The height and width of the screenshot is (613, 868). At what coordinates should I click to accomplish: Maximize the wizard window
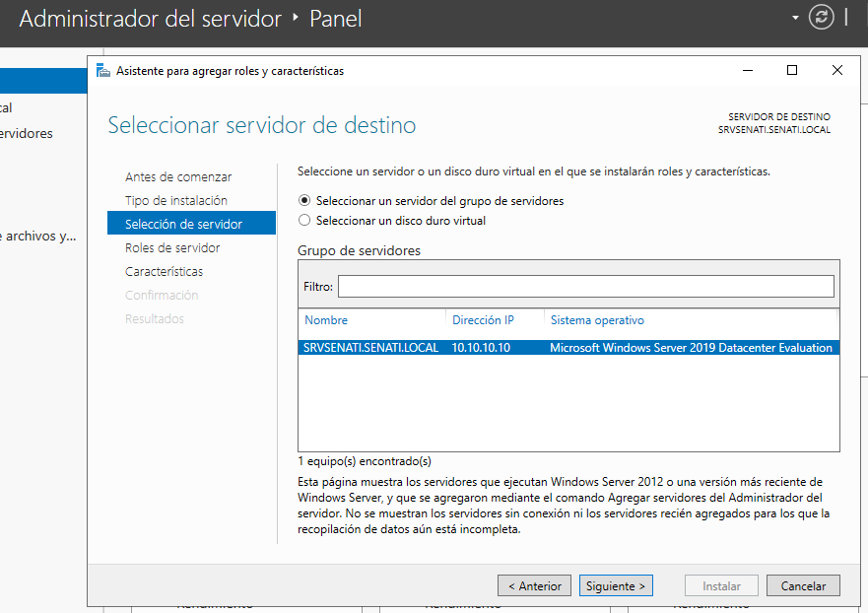click(792, 70)
